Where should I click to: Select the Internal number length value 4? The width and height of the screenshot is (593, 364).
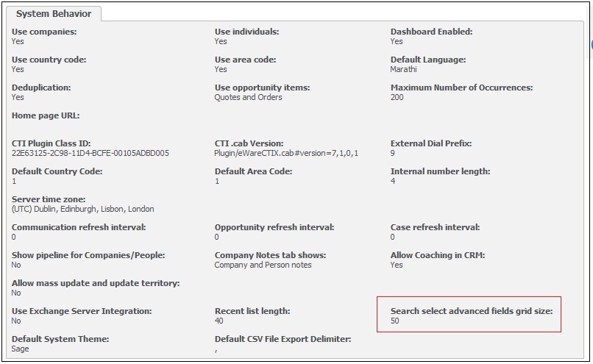coord(393,181)
